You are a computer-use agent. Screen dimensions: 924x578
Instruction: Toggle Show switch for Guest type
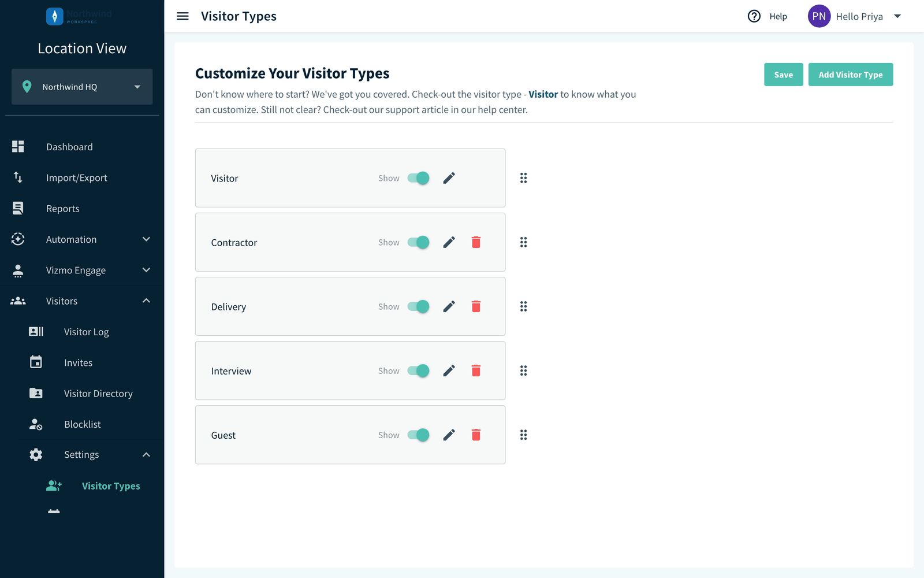[x=418, y=435]
